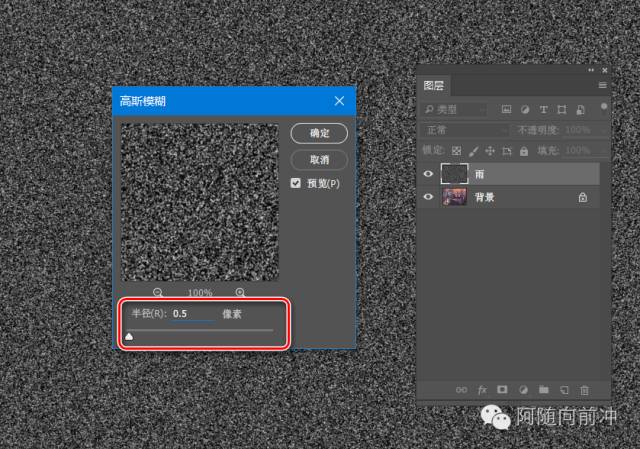
Task: Zoom out the blur preview
Action: (159, 293)
